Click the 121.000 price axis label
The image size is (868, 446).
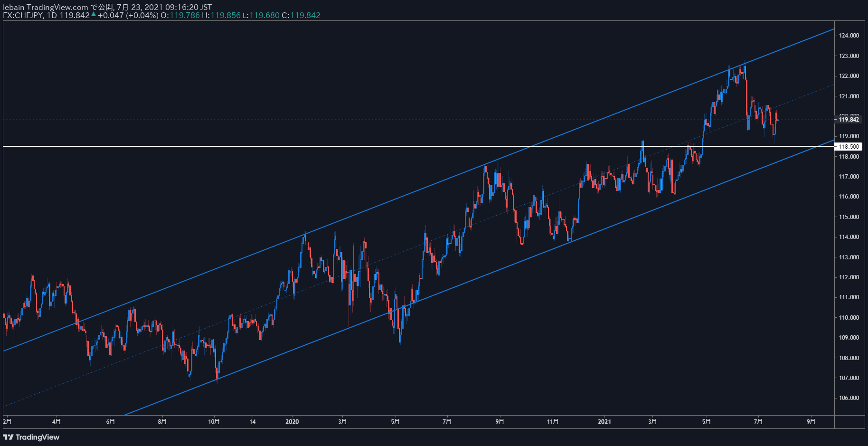849,96
